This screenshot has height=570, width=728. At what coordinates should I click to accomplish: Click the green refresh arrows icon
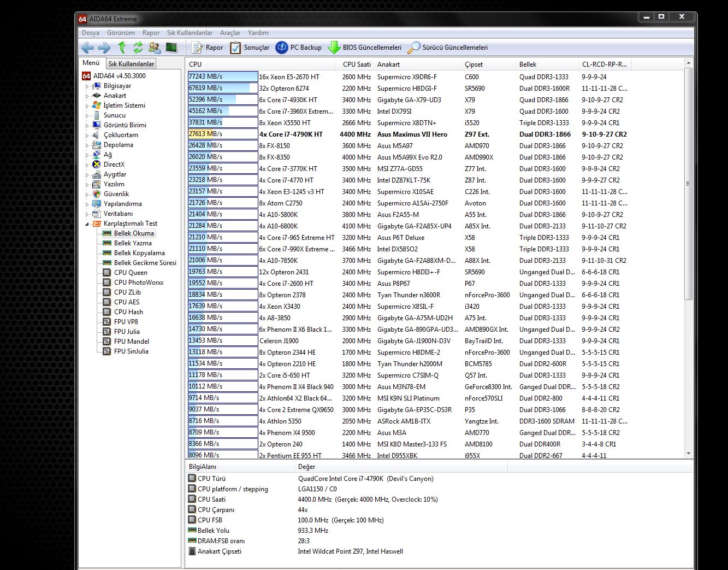click(x=138, y=48)
